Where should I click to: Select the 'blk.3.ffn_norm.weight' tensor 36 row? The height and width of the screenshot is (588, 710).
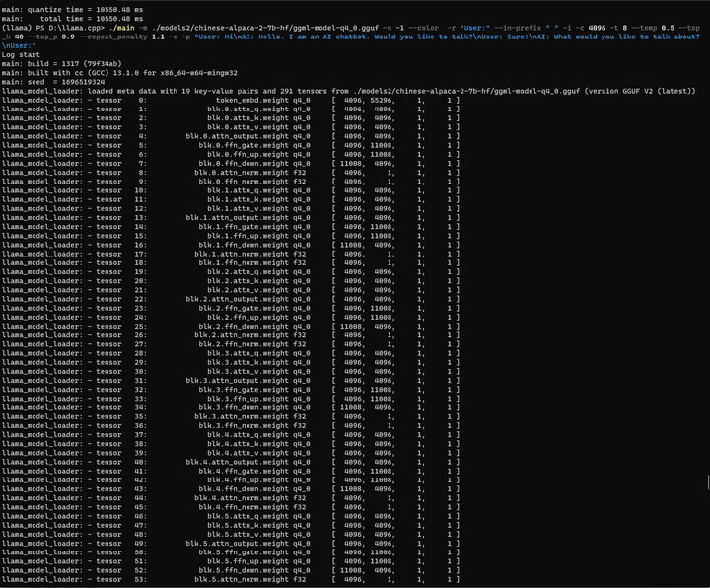pos(231,426)
